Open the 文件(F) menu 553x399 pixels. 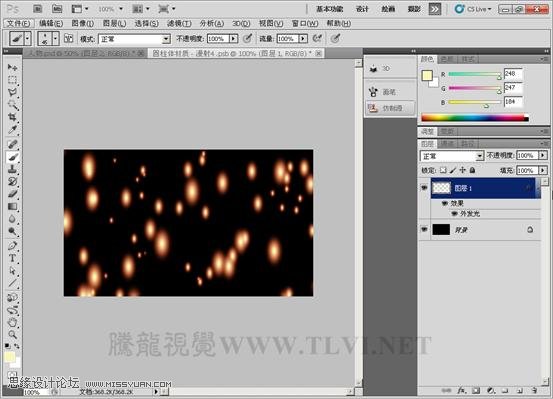pyautogui.click(x=18, y=23)
